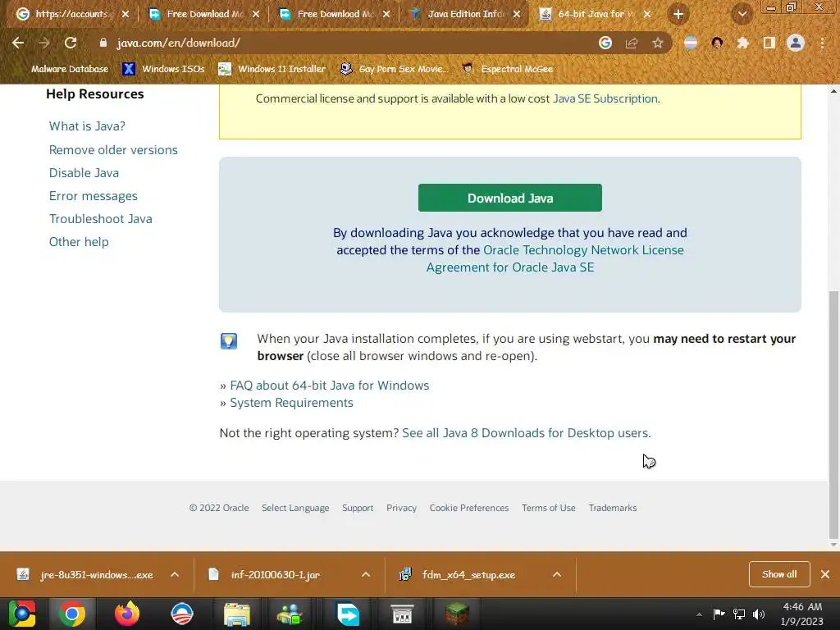Open the Minecraft grass block taskbar icon
Screen dimensions: 840x630
tap(457, 614)
